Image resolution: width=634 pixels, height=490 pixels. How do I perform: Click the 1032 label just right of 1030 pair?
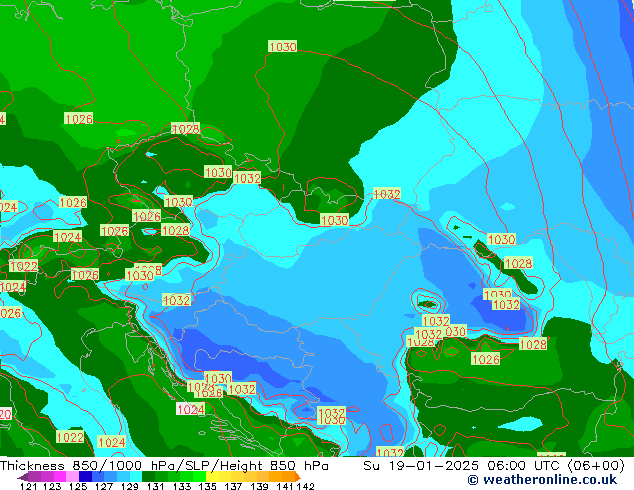pyautogui.click(x=247, y=178)
